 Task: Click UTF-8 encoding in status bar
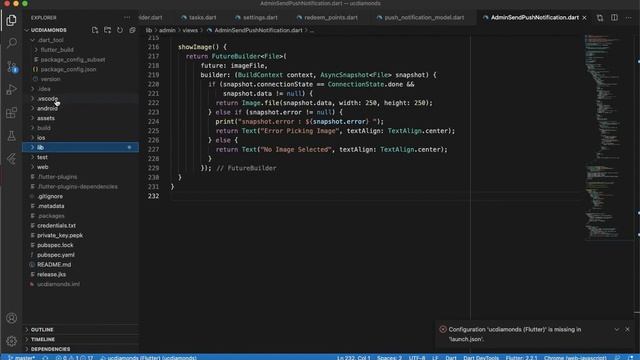tap(417, 358)
